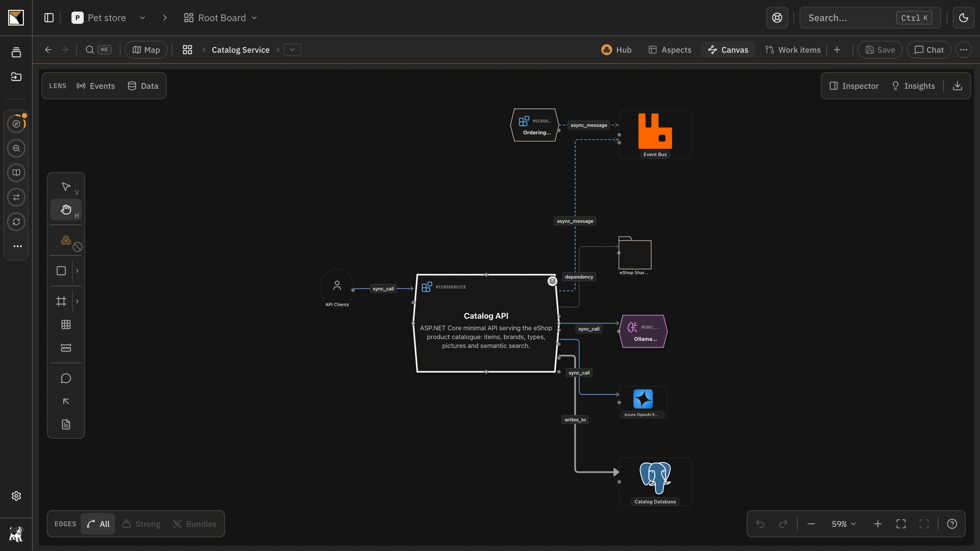This screenshot has height=551, width=980.
Task: Click the book docs icon
Action: (16, 173)
